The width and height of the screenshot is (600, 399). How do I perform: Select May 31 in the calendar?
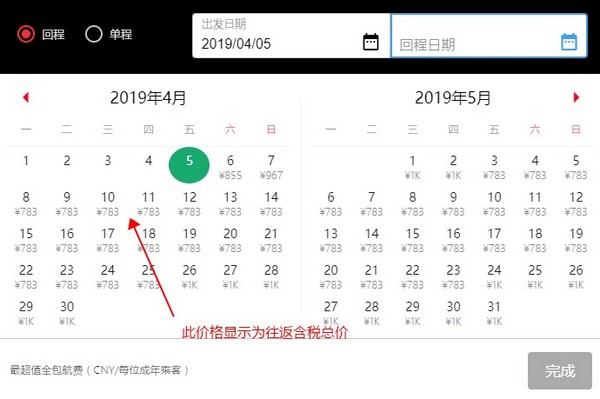pyautogui.click(x=494, y=313)
